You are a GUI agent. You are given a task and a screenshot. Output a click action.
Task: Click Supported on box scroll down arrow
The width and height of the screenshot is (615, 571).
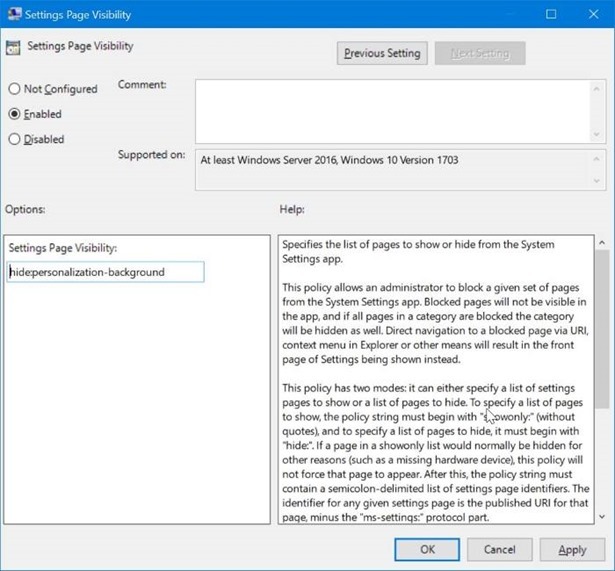coord(597,181)
